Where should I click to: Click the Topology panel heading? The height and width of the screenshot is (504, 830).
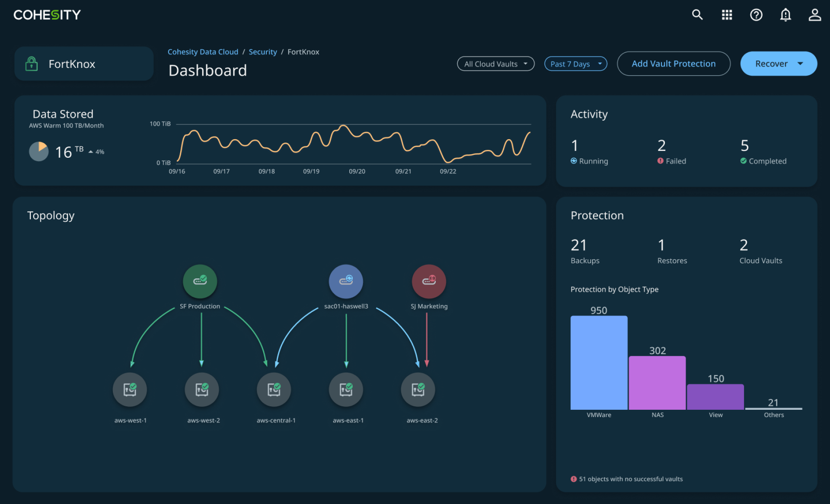51,215
